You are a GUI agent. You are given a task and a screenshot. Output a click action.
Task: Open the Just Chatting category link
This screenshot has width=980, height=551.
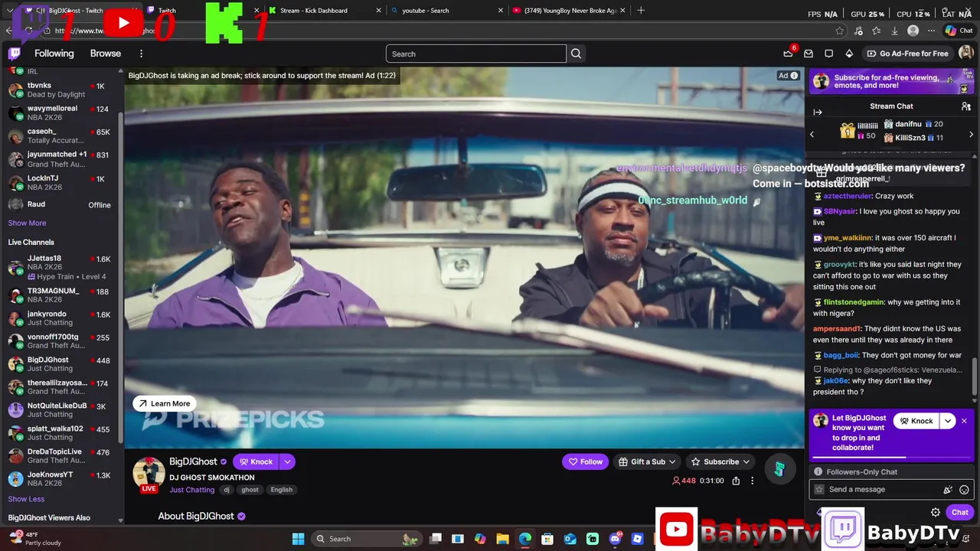coord(192,490)
